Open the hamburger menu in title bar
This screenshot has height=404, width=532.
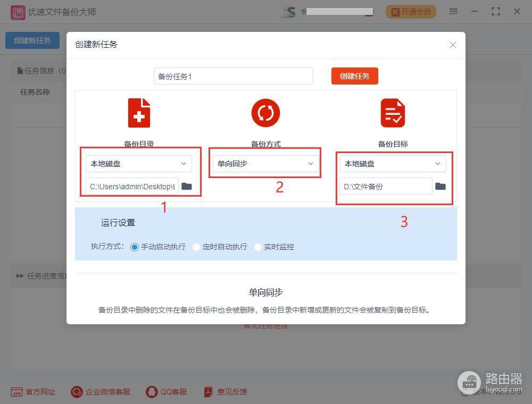pyautogui.click(x=453, y=12)
